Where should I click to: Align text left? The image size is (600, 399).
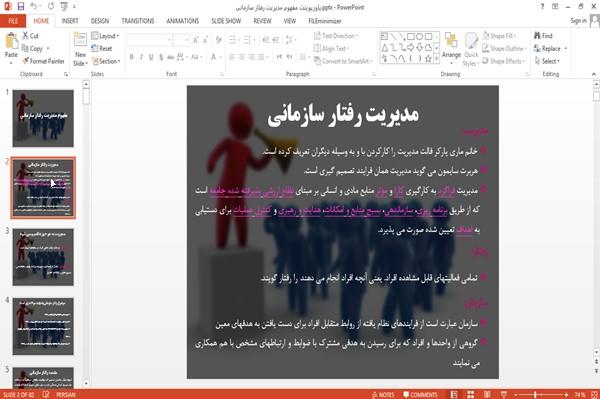pyautogui.click(x=232, y=57)
